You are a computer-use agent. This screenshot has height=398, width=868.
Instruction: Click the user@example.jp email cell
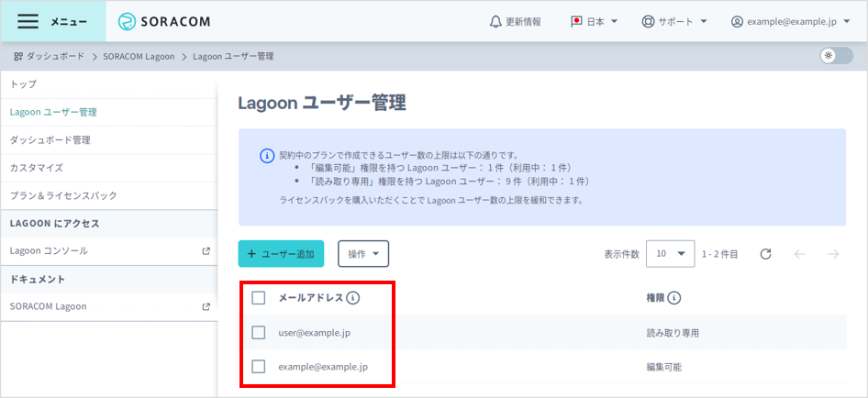coord(315,333)
